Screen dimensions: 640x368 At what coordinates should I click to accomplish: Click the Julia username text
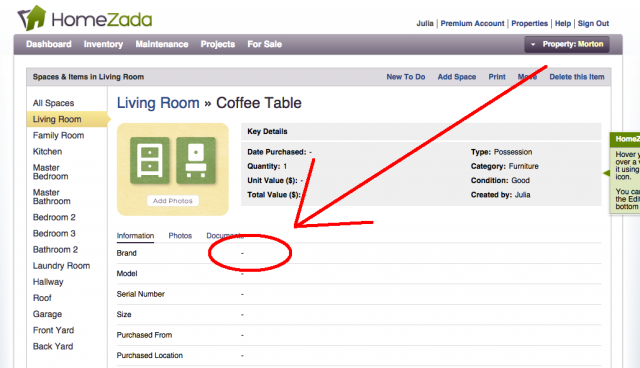pyautogui.click(x=425, y=23)
